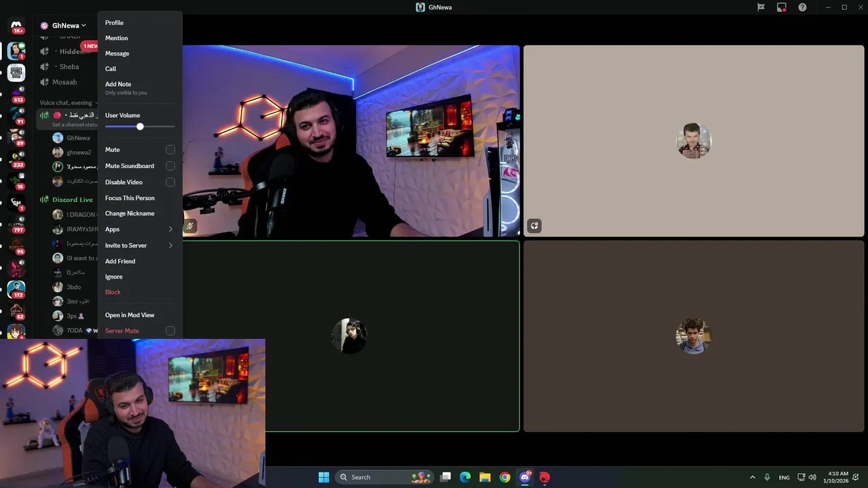Image resolution: width=868 pixels, height=488 pixels.
Task: Toggle the Mute Soundboard checkbox
Action: point(170,166)
